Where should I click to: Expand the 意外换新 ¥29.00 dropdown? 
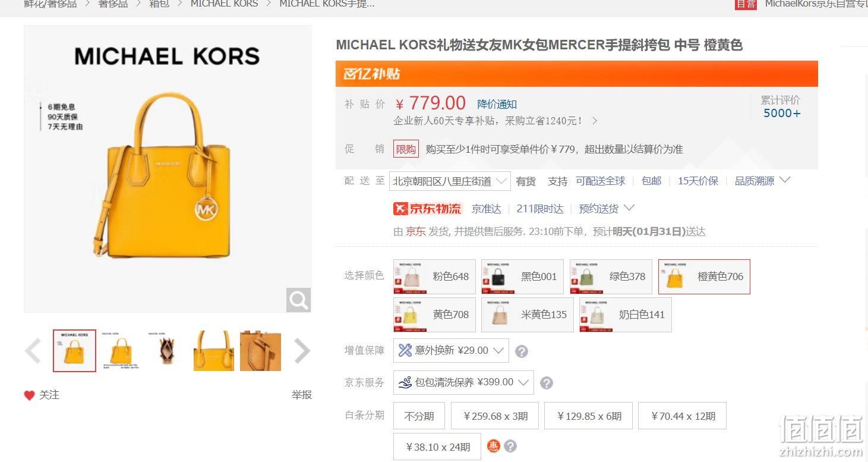click(x=451, y=351)
